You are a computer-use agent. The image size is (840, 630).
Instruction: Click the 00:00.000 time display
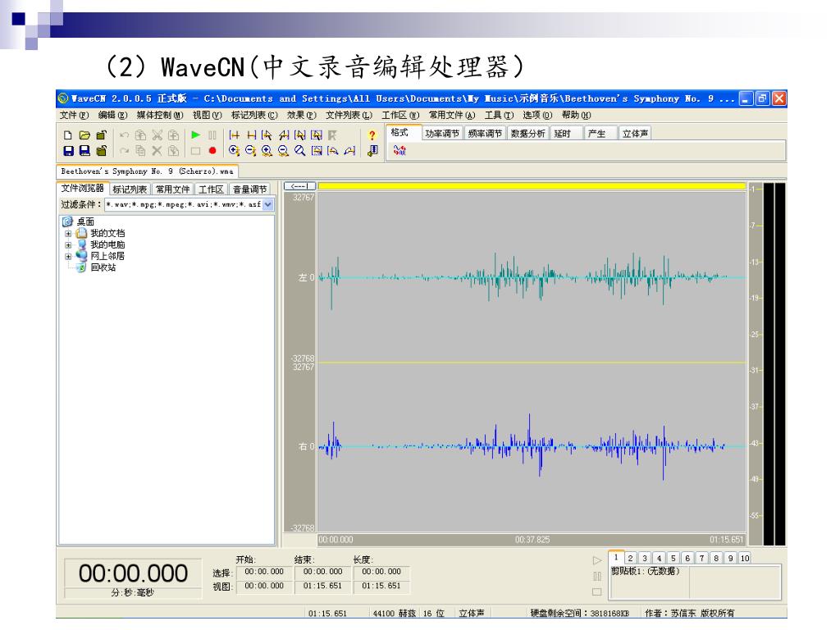click(x=133, y=573)
